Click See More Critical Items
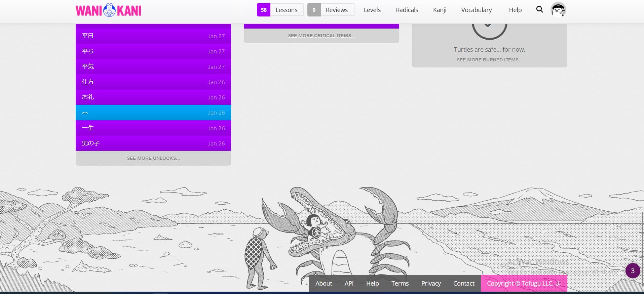 (321, 36)
